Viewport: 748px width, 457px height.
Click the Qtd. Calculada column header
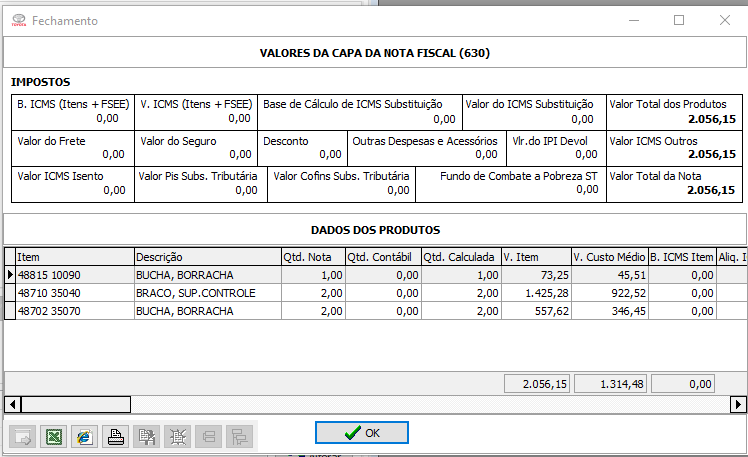[461, 257]
